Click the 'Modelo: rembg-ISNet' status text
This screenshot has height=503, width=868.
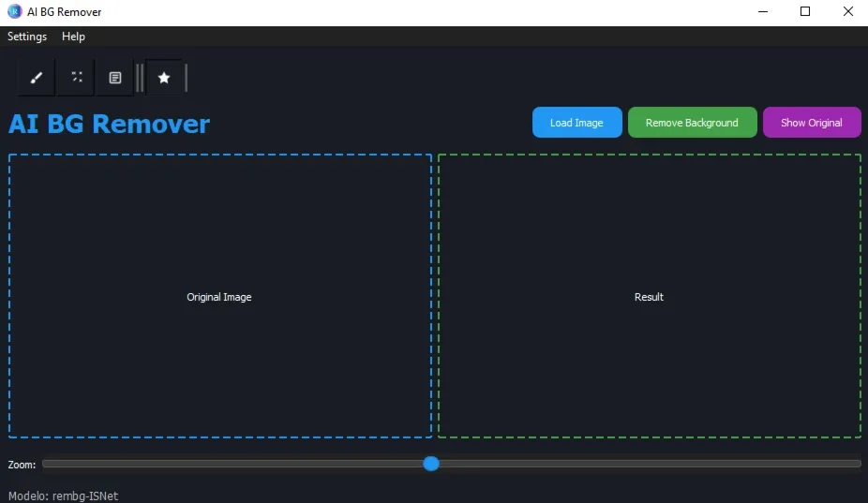[x=63, y=496]
